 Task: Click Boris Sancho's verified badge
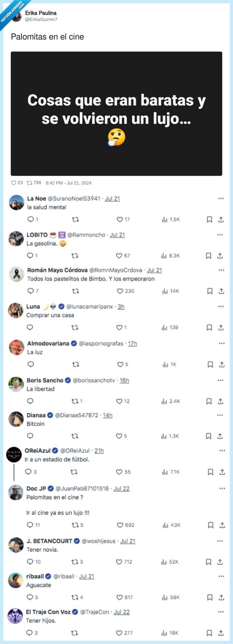point(68,380)
